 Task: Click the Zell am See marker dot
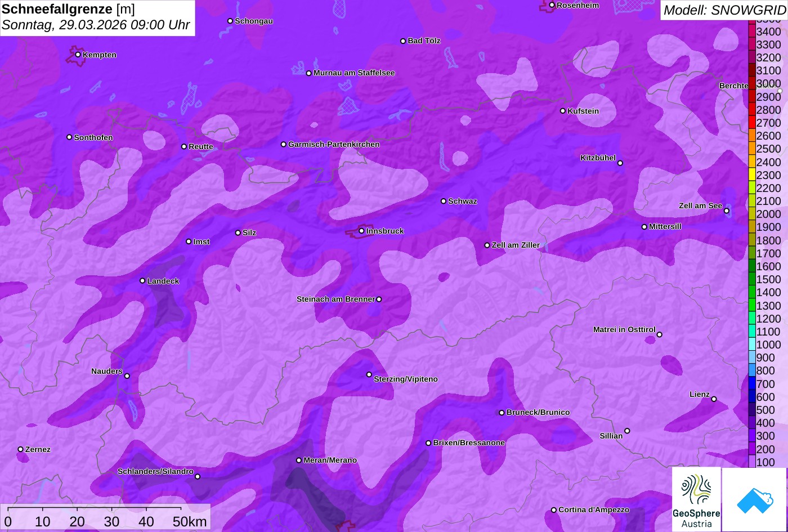click(727, 211)
